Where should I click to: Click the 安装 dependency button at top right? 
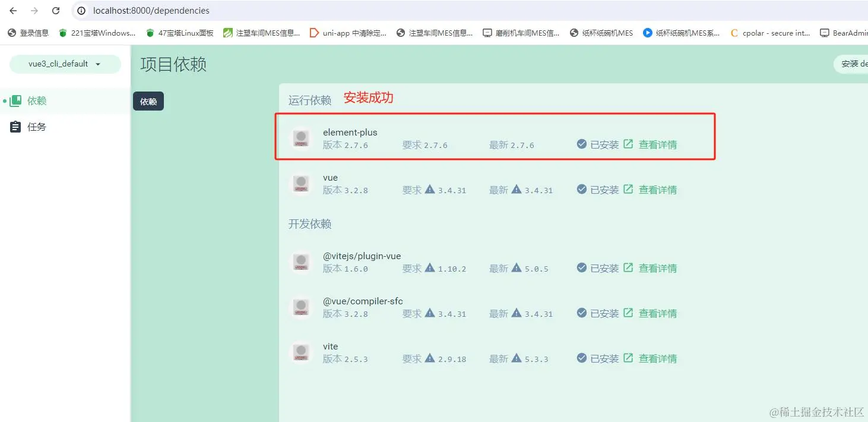pos(851,64)
